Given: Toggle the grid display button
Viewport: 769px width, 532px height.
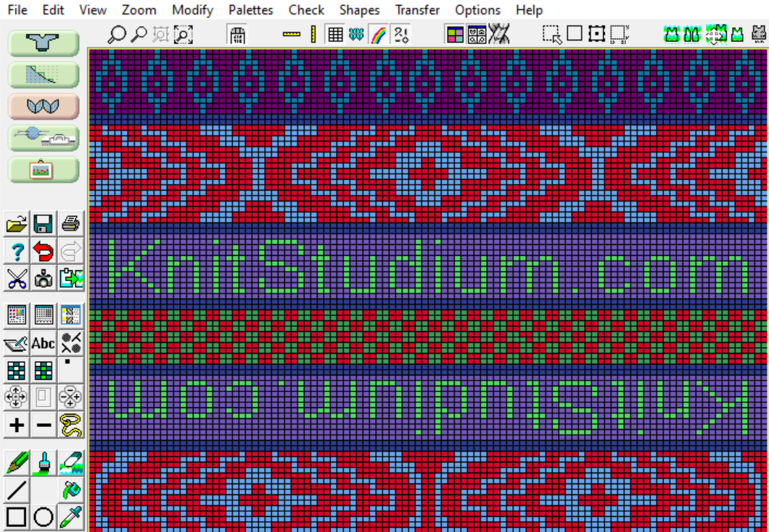Looking at the screenshot, I should click(335, 34).
